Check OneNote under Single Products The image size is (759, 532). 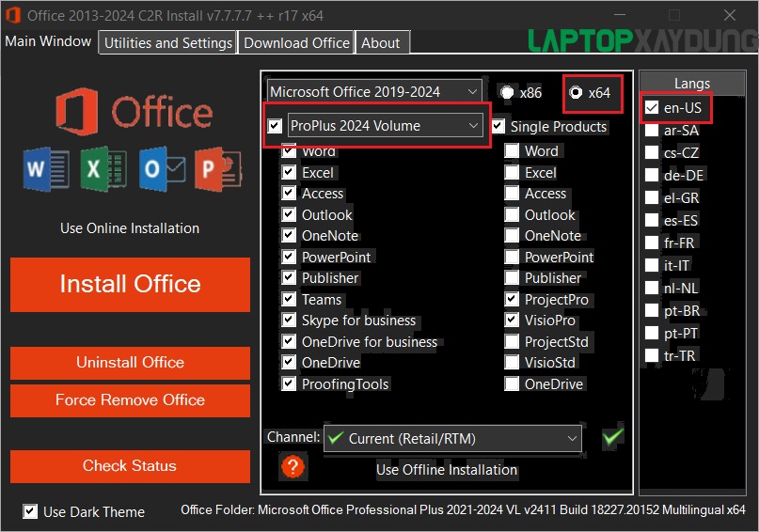512,236
